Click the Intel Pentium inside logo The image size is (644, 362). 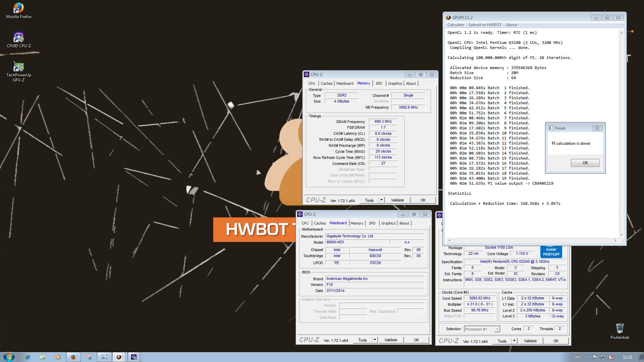point(551,252)
